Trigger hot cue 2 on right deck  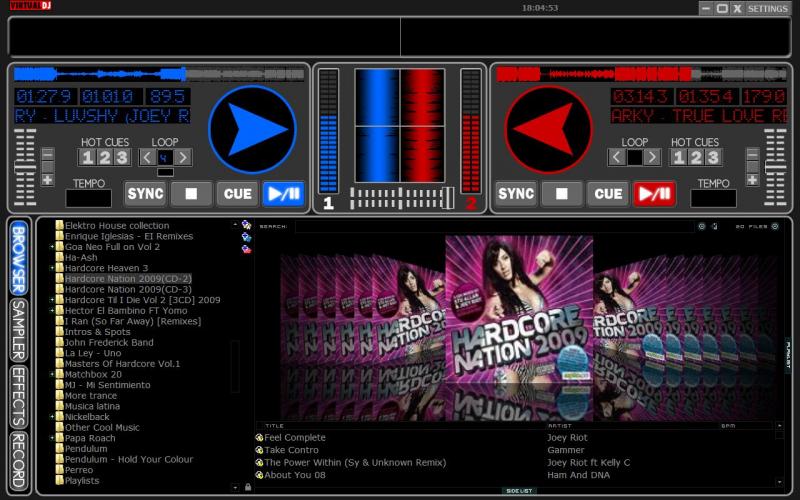point(696,157)
